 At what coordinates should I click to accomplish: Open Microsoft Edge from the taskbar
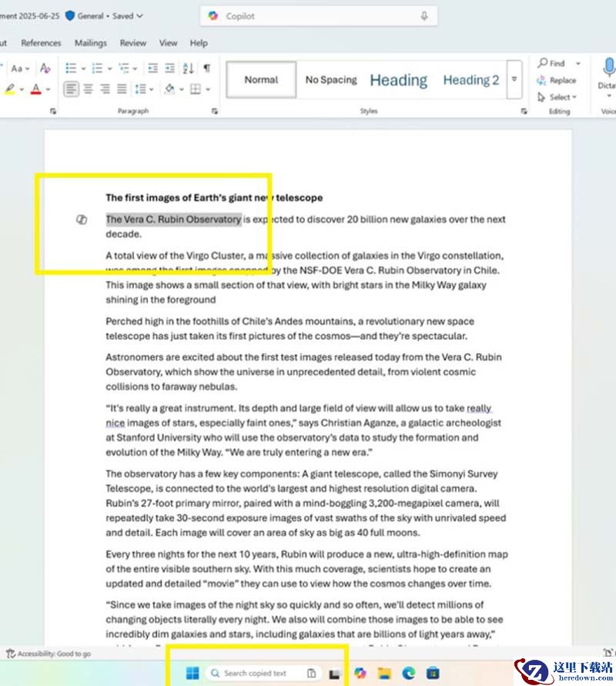coord(409,674)
